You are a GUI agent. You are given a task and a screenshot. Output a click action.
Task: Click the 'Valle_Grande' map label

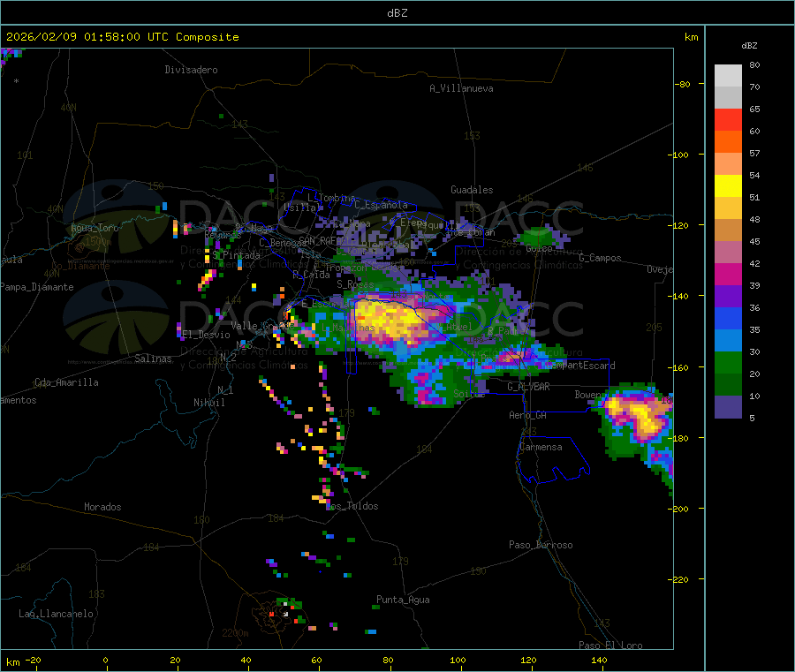(262, 326)
